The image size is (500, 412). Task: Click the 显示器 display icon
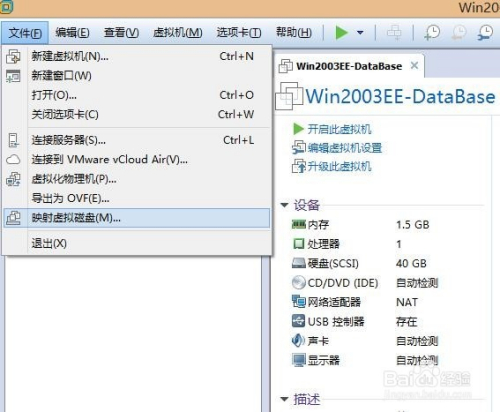pos(298,360)
